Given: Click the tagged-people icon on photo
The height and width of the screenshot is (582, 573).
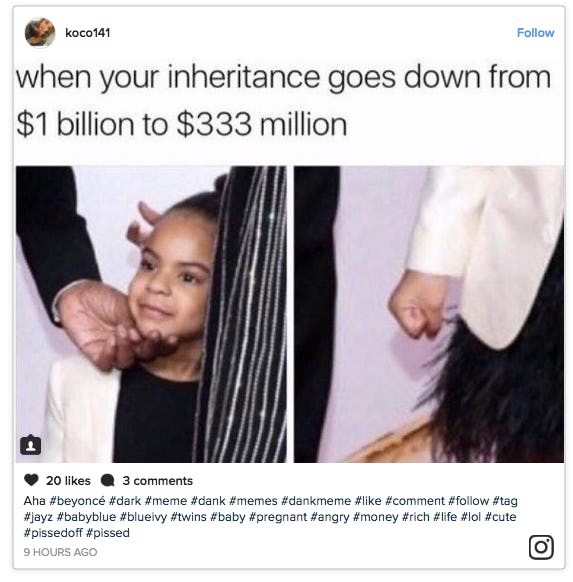Looking at the screenshot, I should [30, 445].
